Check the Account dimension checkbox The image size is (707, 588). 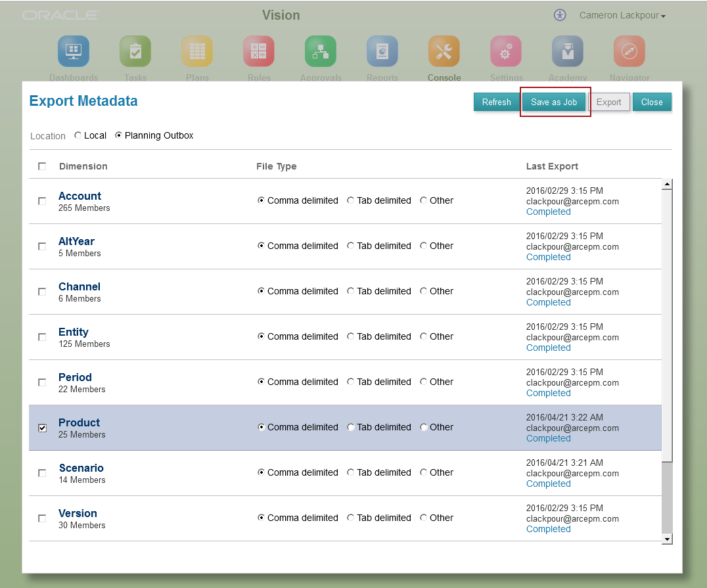pos(42,201)
